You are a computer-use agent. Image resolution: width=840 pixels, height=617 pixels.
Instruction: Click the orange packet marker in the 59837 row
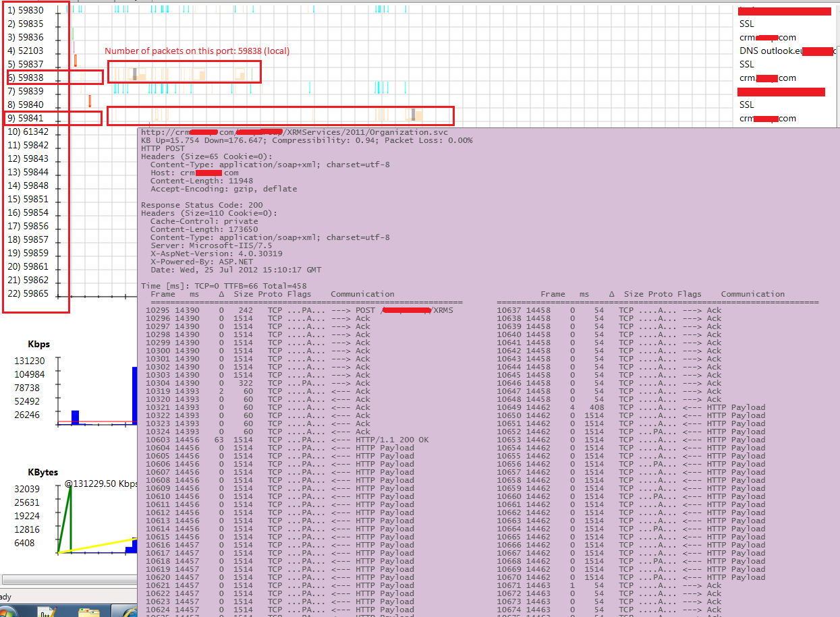point(76,61)
